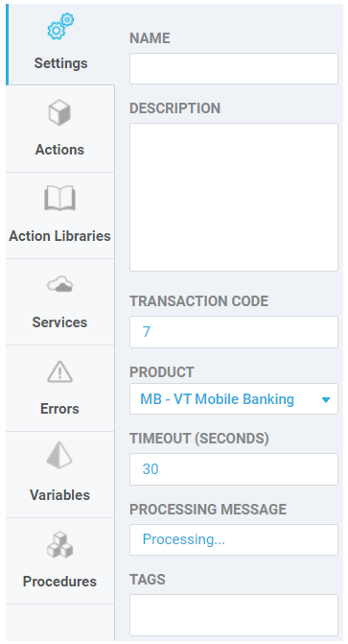This screenshot has height=644, width=348.
Task: Click the Settings gears icon
Action: coord(60,27)
